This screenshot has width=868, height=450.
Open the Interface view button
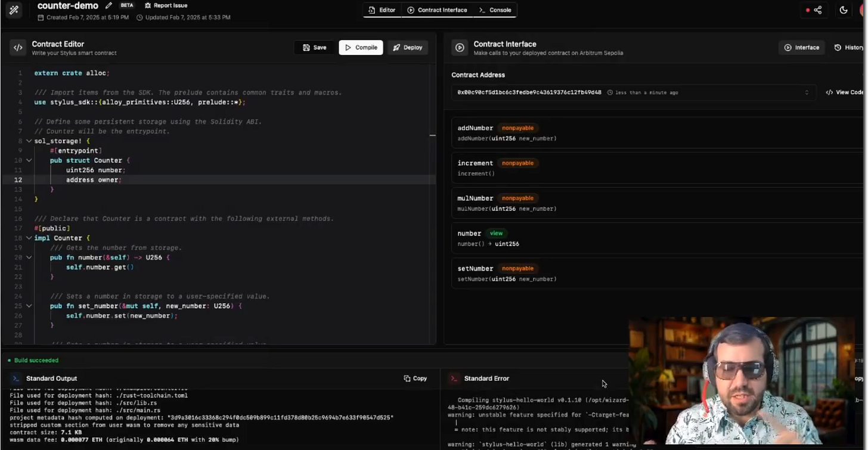[x=802, y=48]
